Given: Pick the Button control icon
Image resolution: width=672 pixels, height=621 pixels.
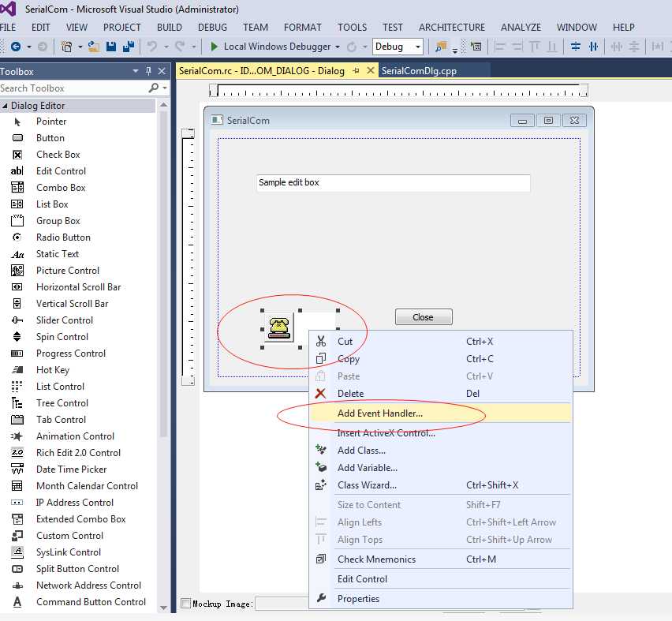Looking at the screenshot, I should coord(17,138).
